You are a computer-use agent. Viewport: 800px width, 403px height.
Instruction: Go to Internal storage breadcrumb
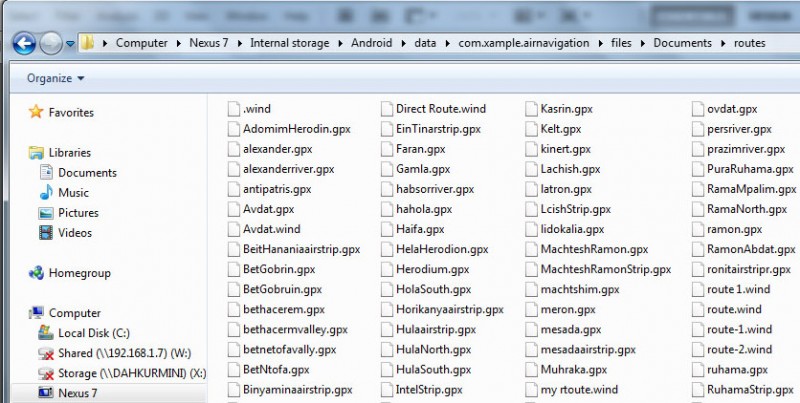289,43
